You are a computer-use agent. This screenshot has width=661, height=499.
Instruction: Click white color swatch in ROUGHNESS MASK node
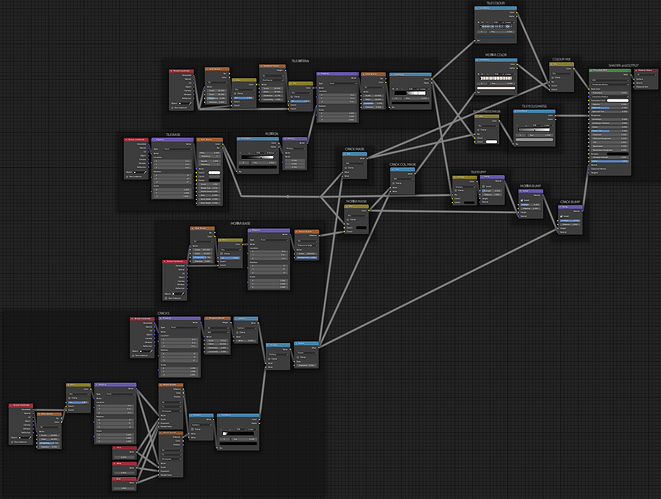(x=492, y=142)
